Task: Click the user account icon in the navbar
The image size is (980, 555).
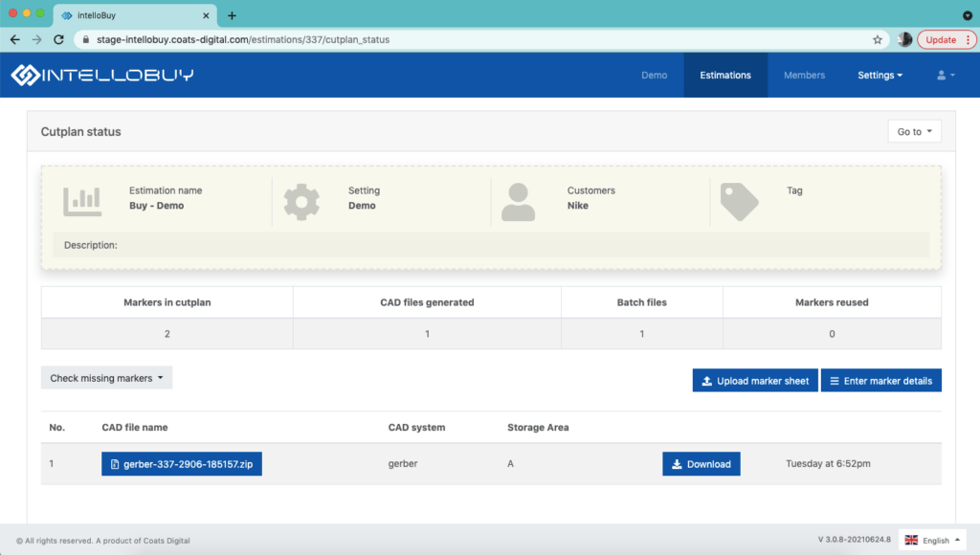Action: (x=942, y=75)
